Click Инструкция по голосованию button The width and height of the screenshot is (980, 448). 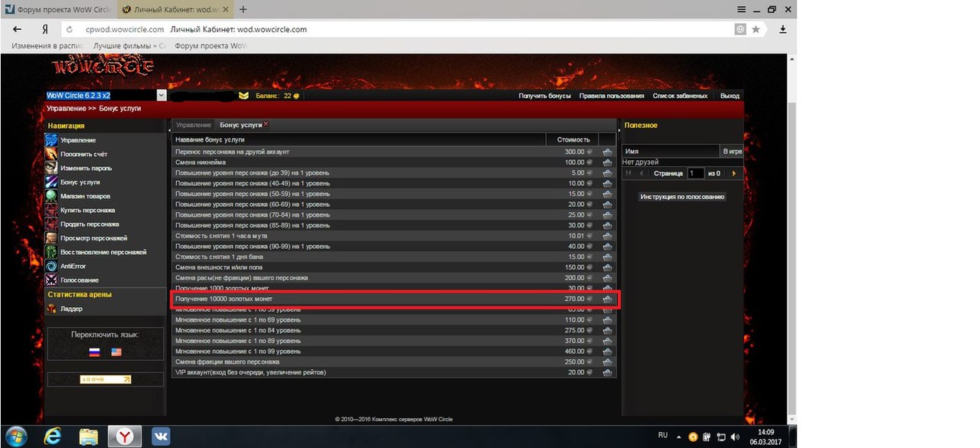(682, 197)
